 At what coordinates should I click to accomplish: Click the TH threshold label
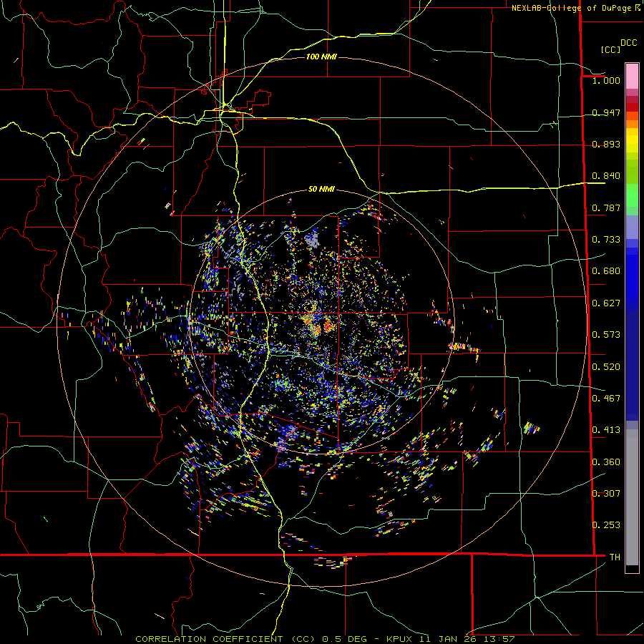click(x=615, y=557)
